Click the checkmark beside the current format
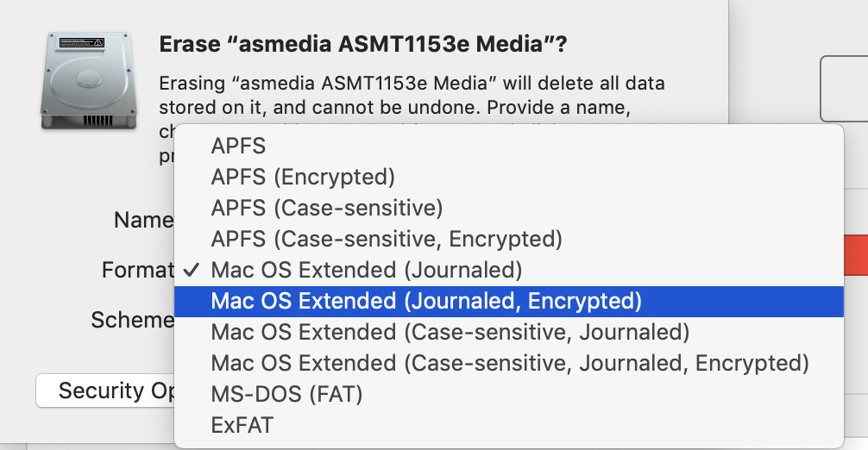Screen dimensions: 868x450 (192, 270)
